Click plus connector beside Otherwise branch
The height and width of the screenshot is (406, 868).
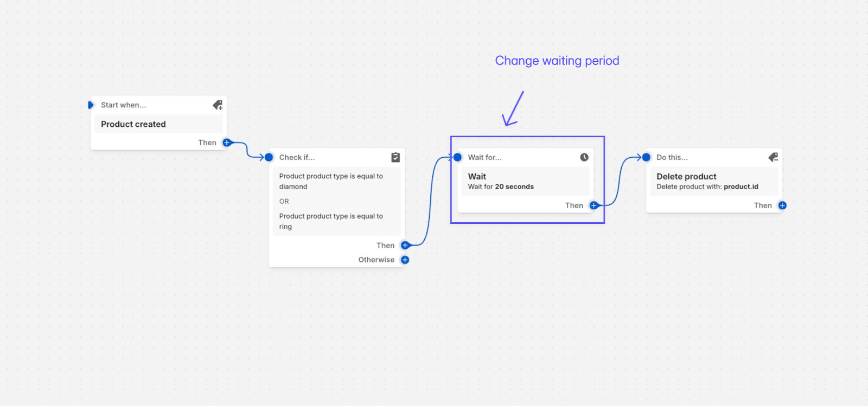pyautogui.click(x=405, y=260)
